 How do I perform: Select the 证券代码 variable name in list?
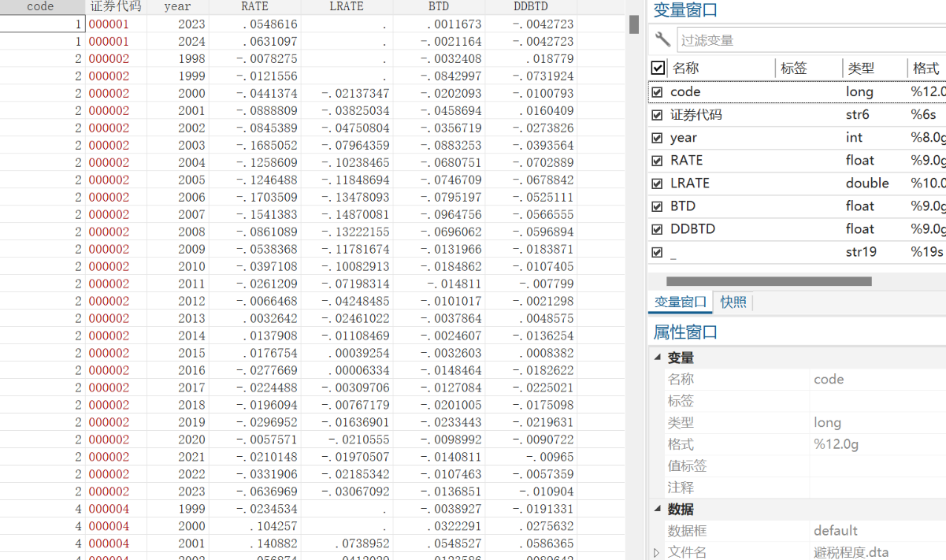tap(696, 115)
